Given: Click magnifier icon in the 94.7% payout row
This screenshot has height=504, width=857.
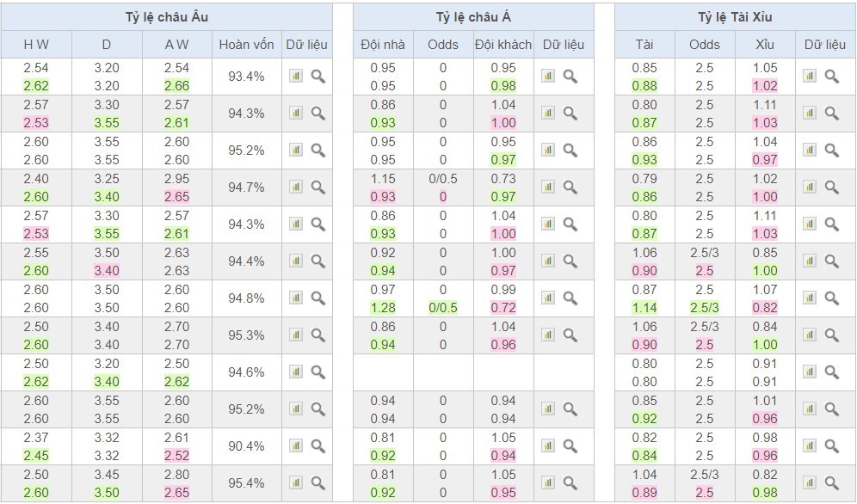Looking at the screenshot, I should [x=318, y=187].
